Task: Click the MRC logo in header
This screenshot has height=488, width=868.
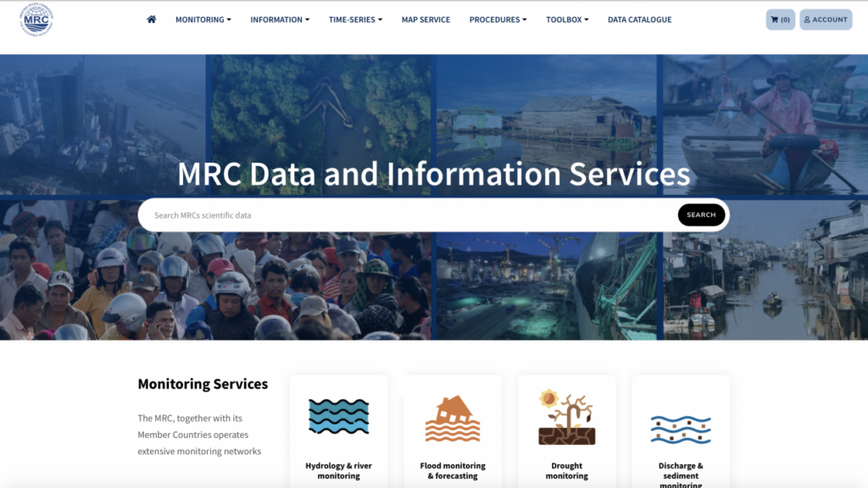Action: [36, 19]
